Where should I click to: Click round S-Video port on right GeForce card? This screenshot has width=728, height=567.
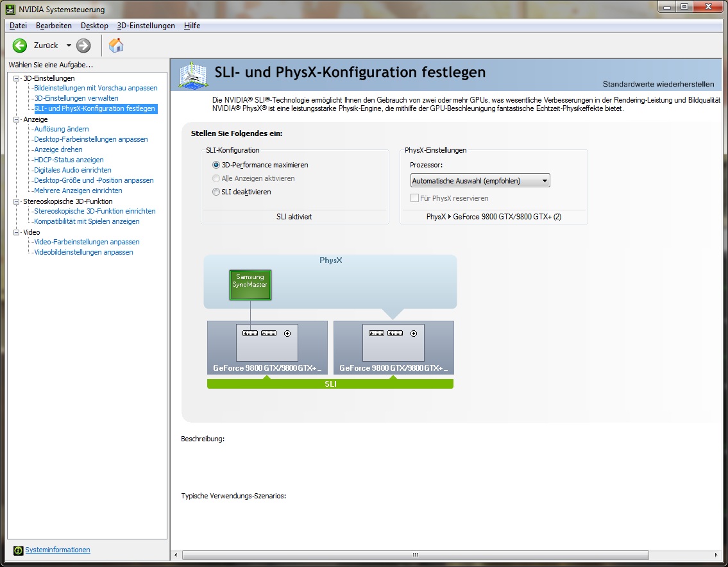pyautogui.click(x=414, y=334)
